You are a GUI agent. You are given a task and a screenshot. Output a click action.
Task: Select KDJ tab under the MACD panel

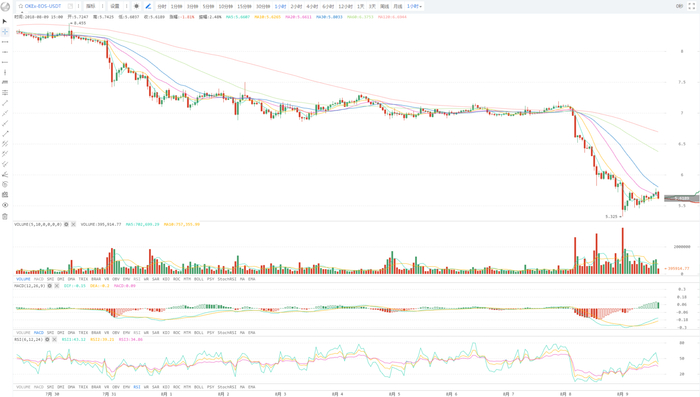point(166,333)
